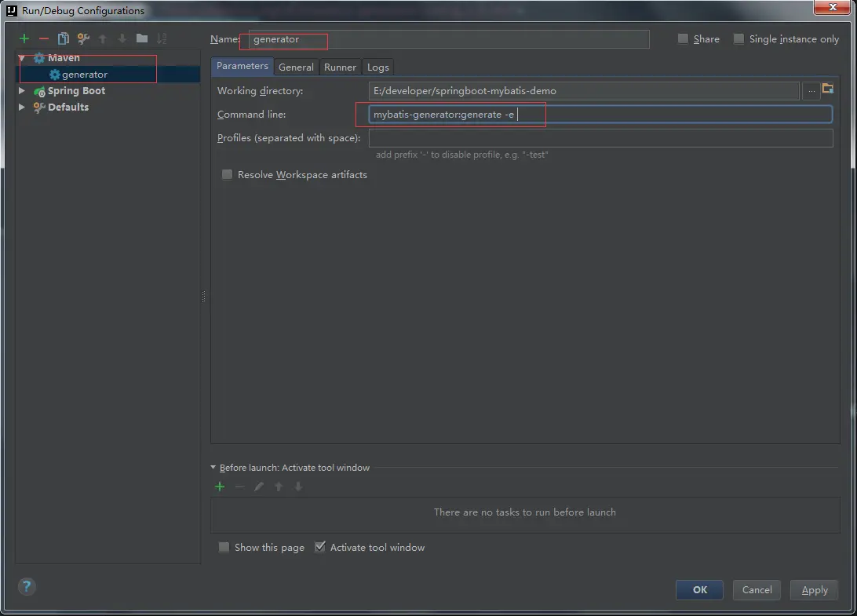Select the generator configuration in the tree
857x616 pixels.
click(x=109, y=75)
